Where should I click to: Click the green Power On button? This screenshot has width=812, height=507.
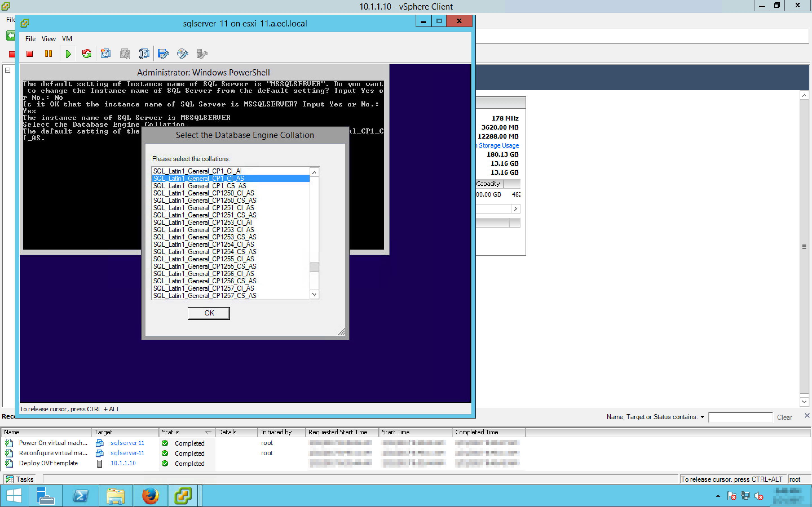tap(69, 54)
